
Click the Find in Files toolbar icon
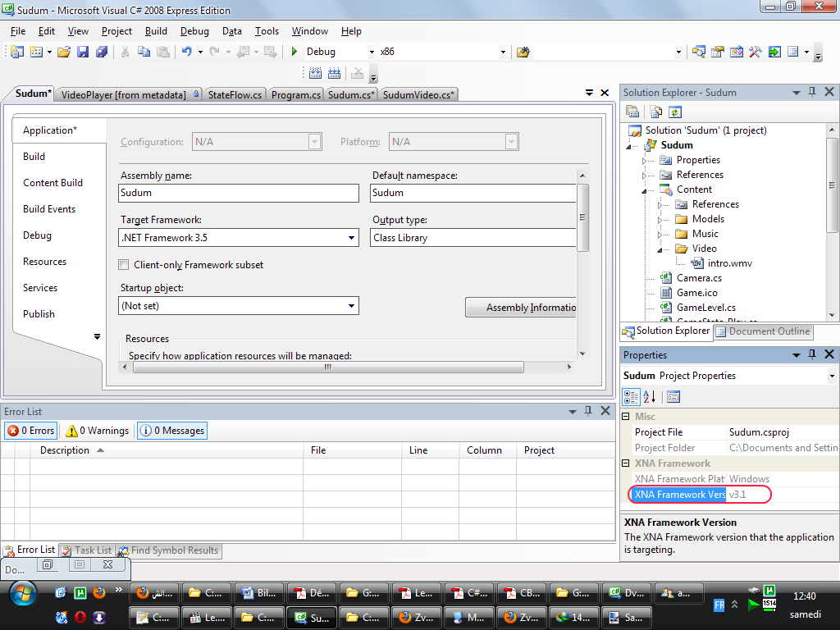point(523,52)
